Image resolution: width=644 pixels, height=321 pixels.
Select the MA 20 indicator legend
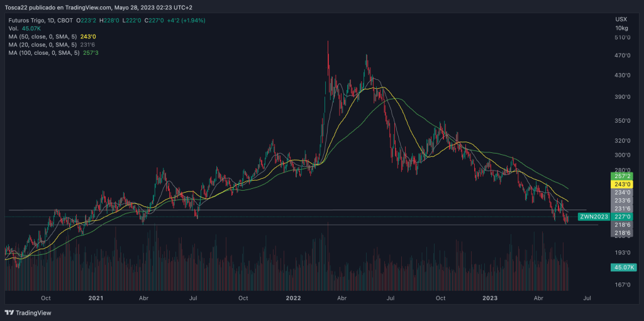pyautogui.click(x=44, y=45)
